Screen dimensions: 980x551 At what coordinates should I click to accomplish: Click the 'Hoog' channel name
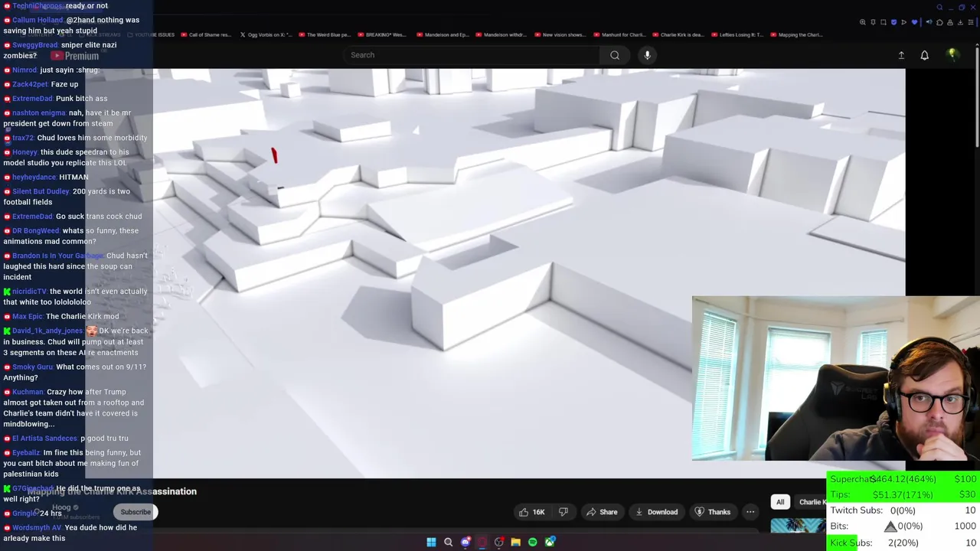[x=61, y=507]
